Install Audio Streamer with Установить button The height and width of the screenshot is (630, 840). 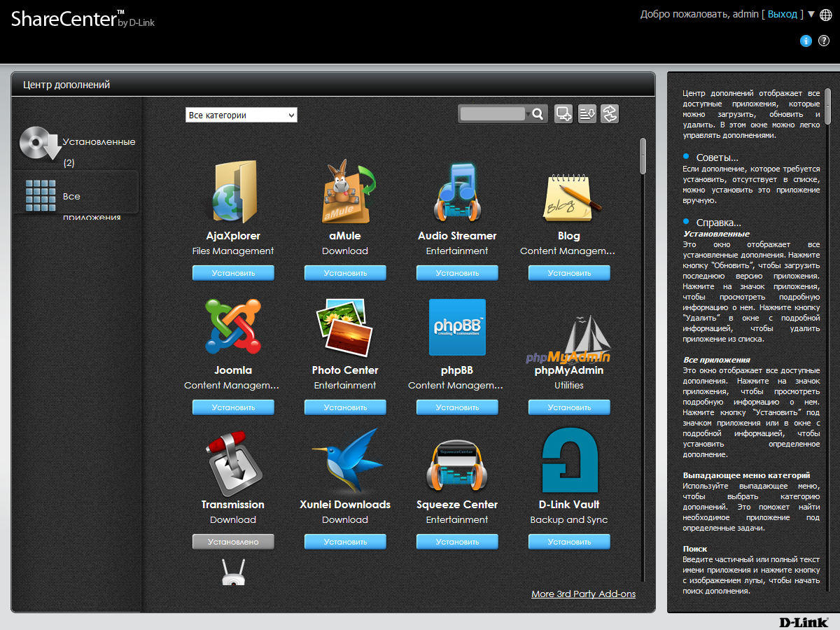[x=457, y=273]
